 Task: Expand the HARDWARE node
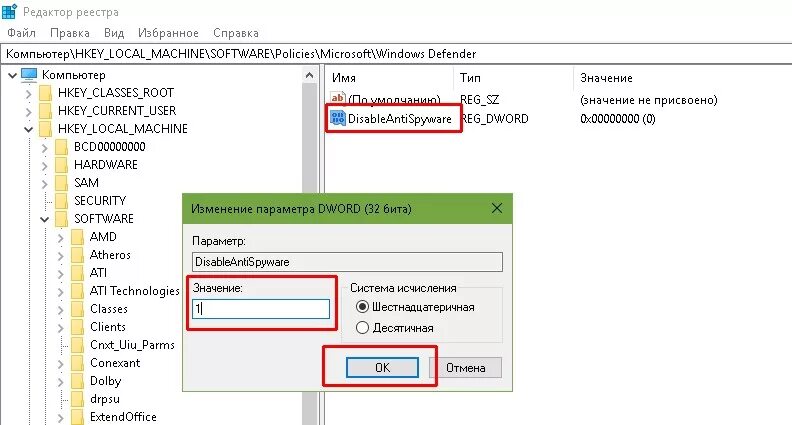tap(44, 165)
